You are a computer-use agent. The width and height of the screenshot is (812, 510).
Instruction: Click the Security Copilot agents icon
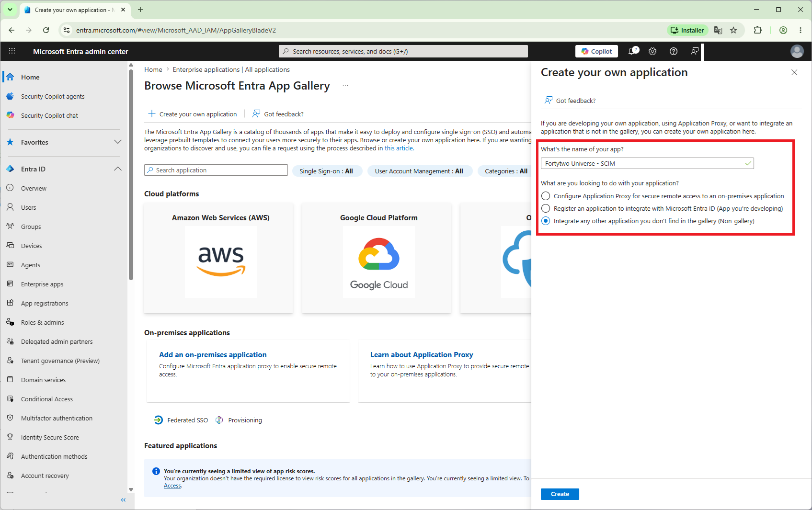click(10, 96)
